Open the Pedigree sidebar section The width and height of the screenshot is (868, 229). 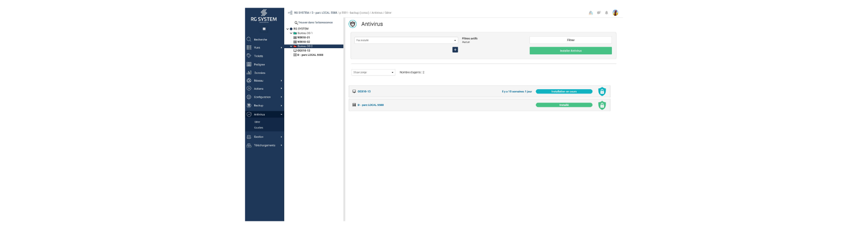(x=259, y=64)
